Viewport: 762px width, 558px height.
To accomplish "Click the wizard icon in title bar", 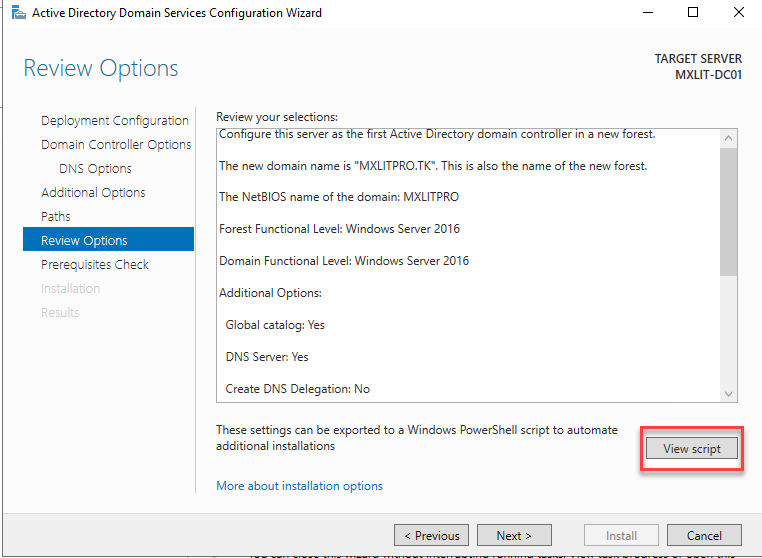I will [18, 14].
